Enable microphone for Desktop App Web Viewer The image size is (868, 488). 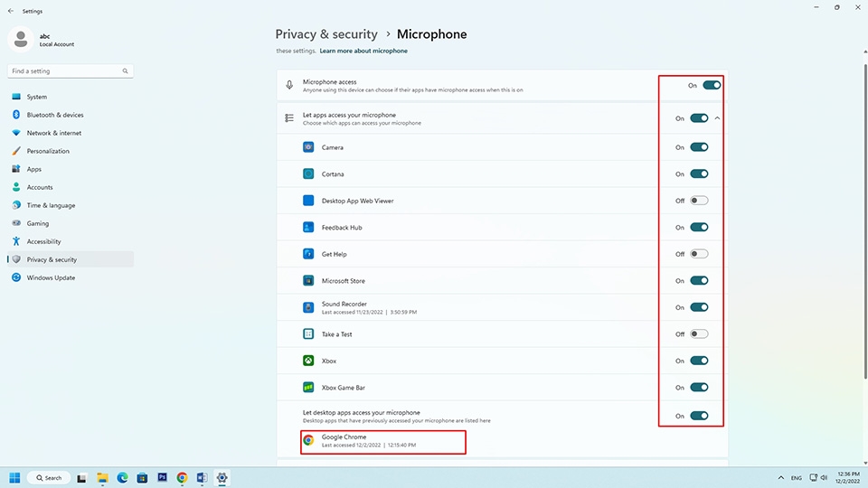699,201
